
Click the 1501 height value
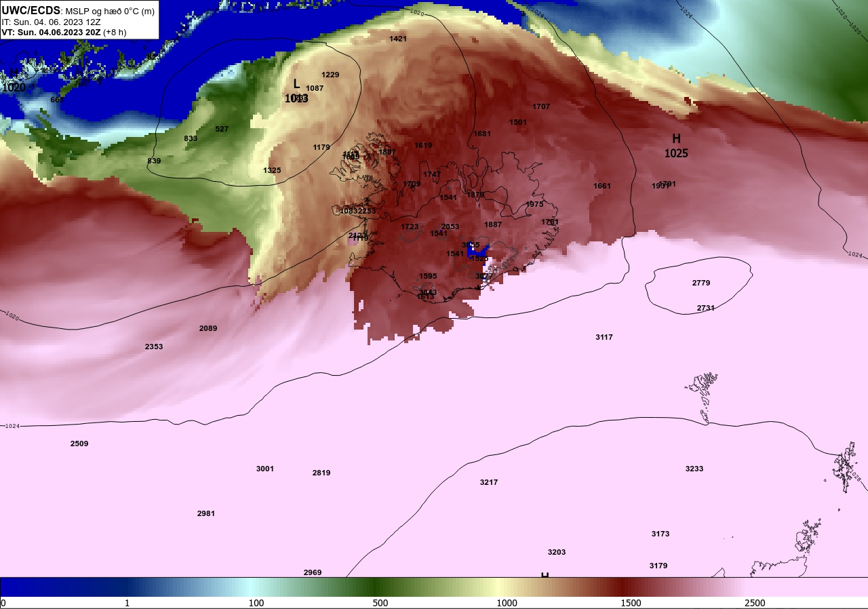(518, 122)
